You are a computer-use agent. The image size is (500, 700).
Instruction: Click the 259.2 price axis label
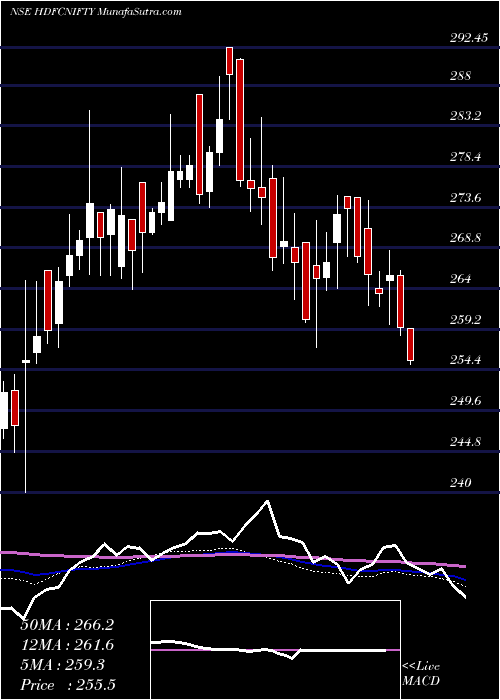466,320
